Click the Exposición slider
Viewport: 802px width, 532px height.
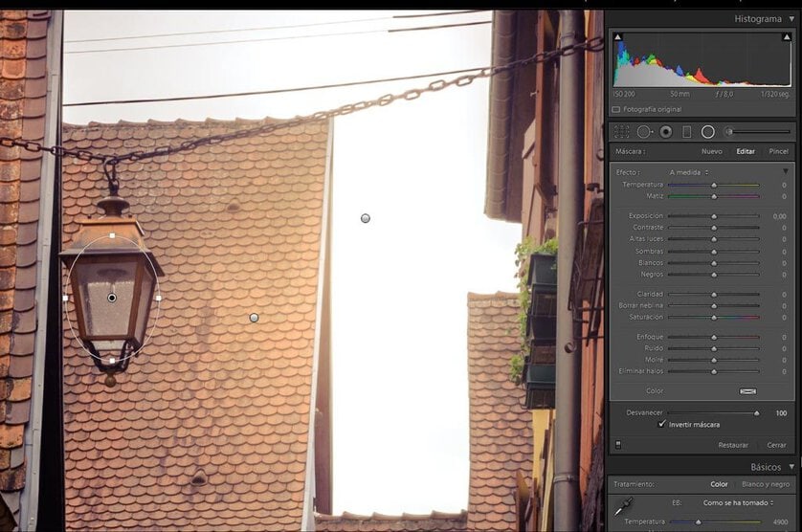[x=714, y=216]
